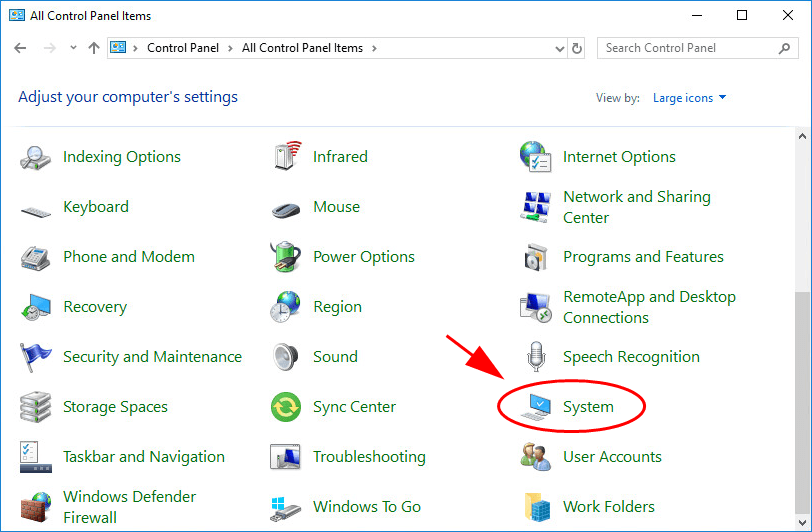Image resolution: width=812 pixels, height=532 pixels.
Task: Open the Phone and Modem link
Action: tap(129, 257)
